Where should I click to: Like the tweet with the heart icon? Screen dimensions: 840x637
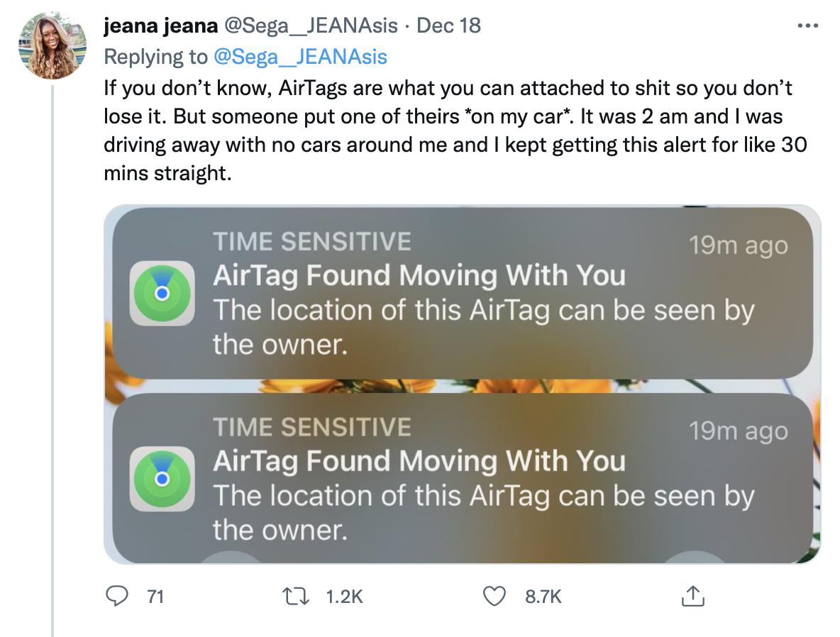tap(494, 597)
